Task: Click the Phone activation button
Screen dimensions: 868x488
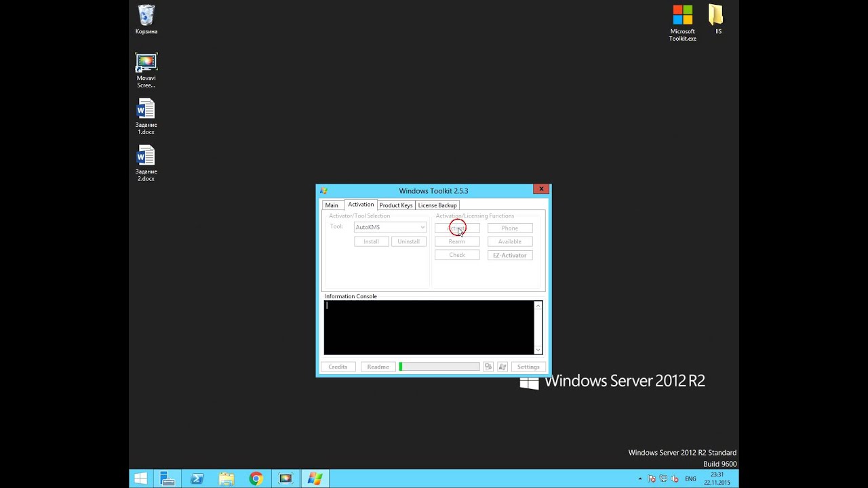Action: click(510, 228)
